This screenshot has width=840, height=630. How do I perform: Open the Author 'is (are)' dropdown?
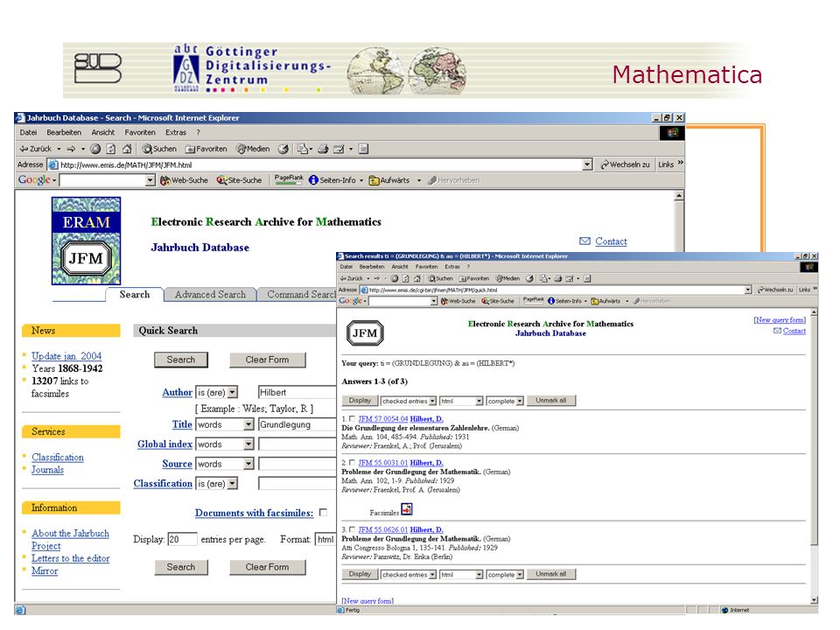click(x=232, y=393)
